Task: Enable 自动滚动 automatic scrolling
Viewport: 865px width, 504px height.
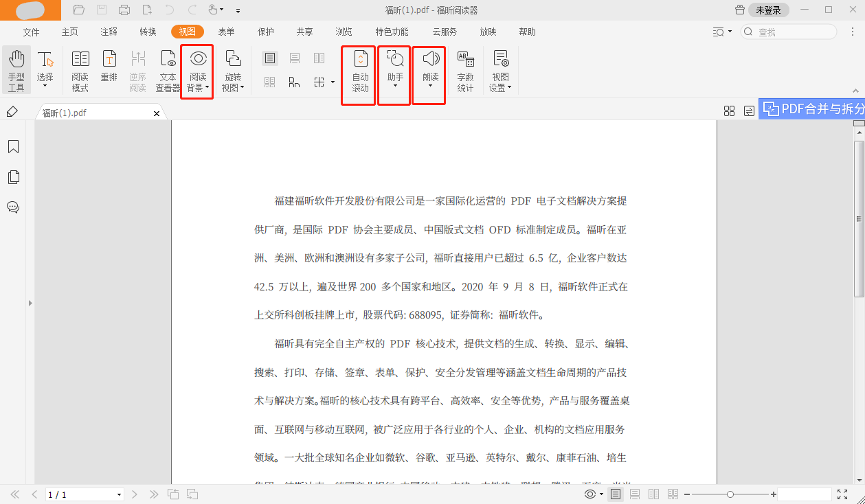Action: pos(357,69)
